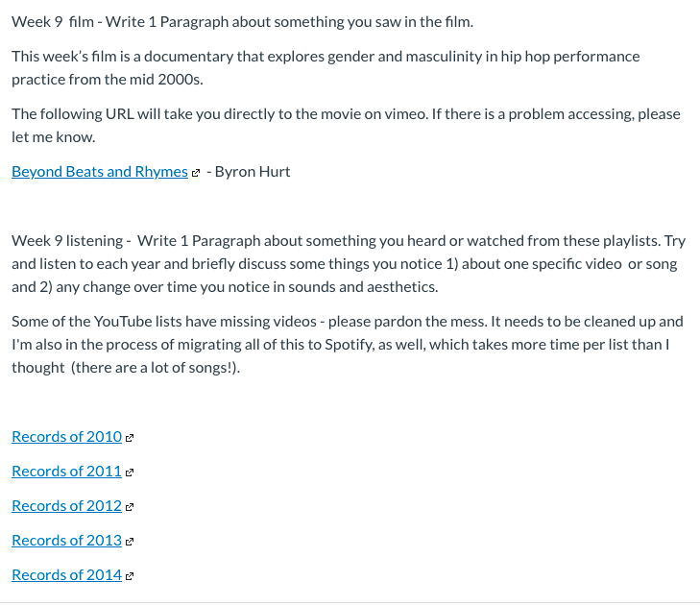Click external-link icon next to Records of 2011
Image resolution: width=700 pixels, height=606 pixels.
pos(130,473)
